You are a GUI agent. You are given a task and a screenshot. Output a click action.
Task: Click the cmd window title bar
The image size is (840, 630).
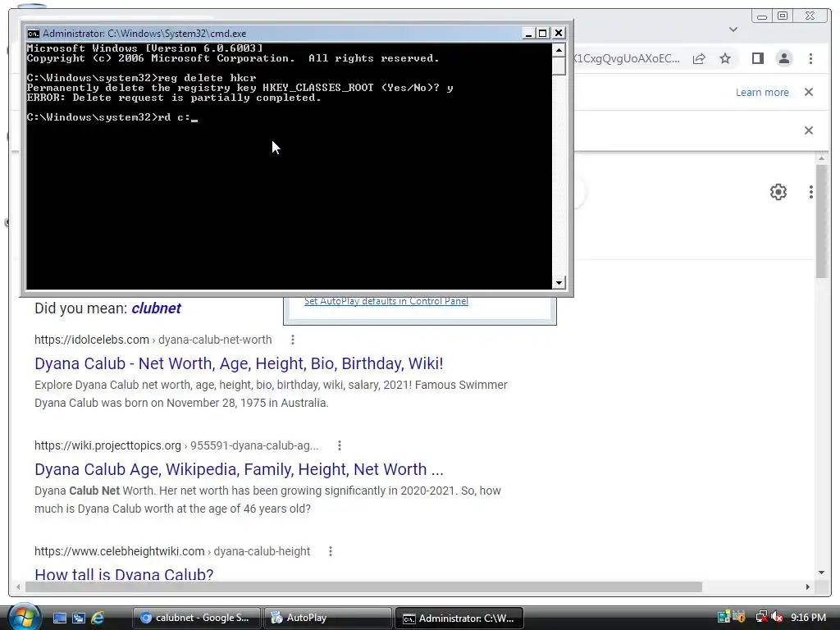(273, 33)
